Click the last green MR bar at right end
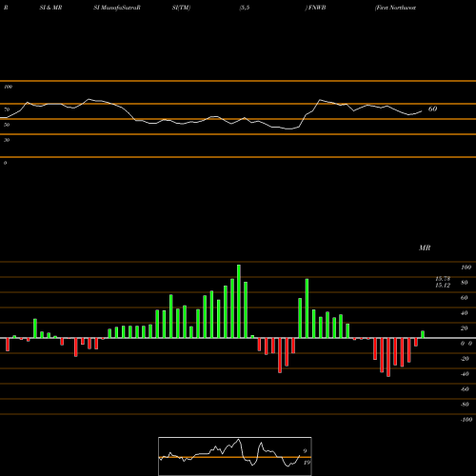The image size is (476, 476). [x=423, y=334]
